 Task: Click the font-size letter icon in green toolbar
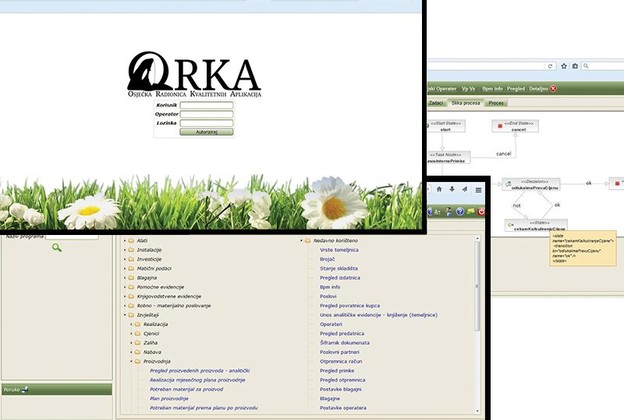[437, 212]
